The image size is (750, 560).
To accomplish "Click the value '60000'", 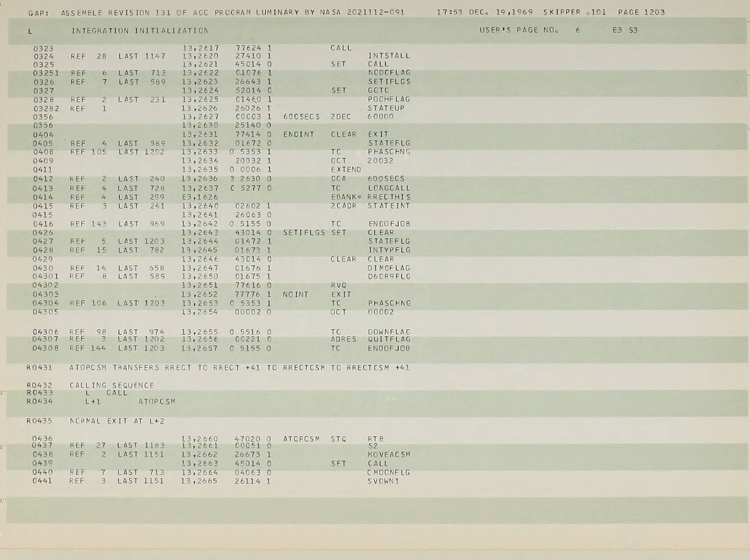I will coord(381,116).
